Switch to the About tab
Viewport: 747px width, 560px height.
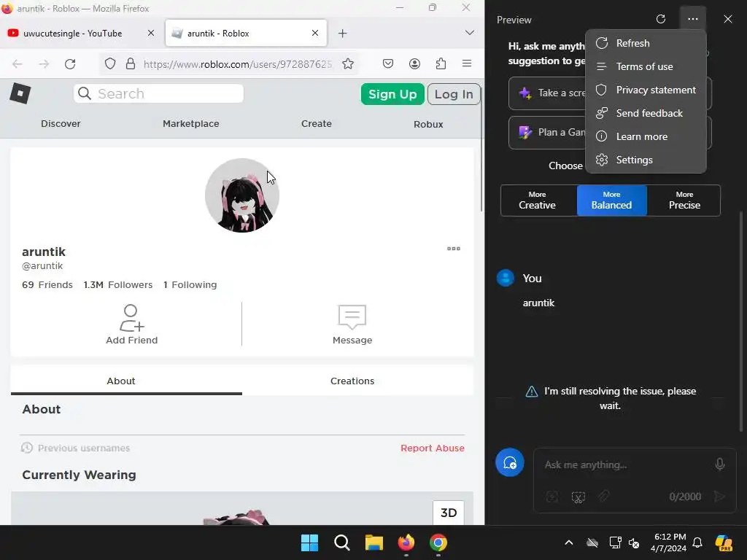(121, 381)
